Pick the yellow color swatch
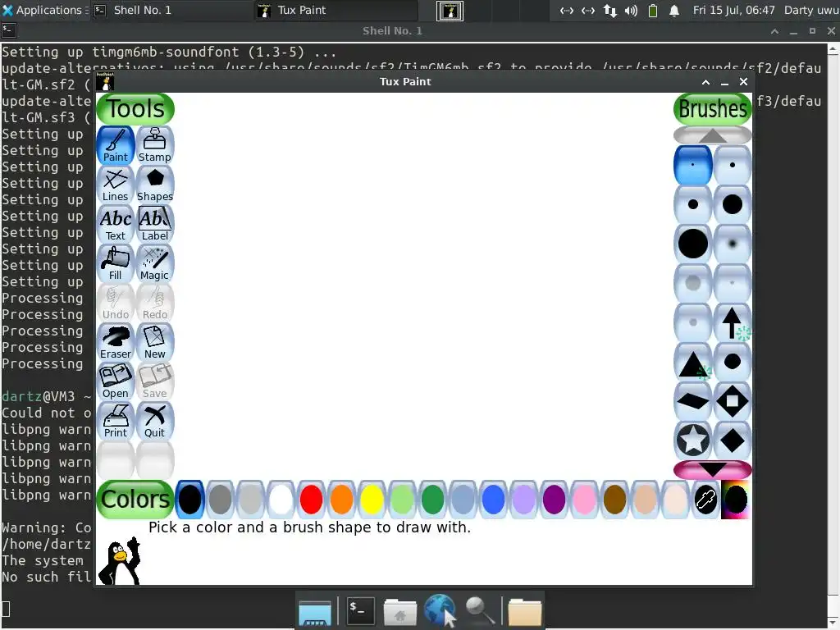840x630 pixels. (372, 500)
